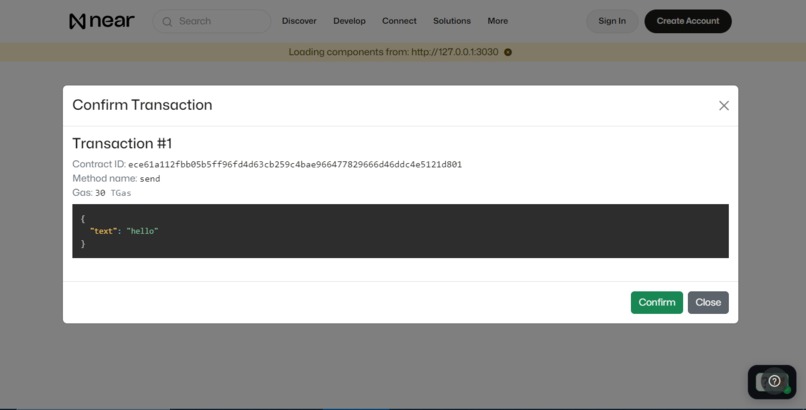Confirm the transaction
806x410 pixels.
pos(657,302)
